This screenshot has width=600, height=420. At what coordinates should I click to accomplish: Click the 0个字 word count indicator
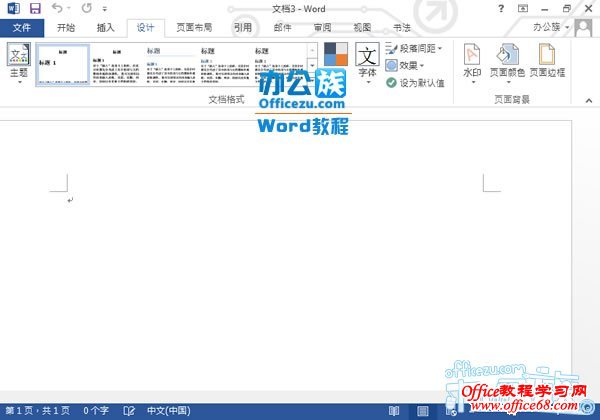click(x=96, y=411)
